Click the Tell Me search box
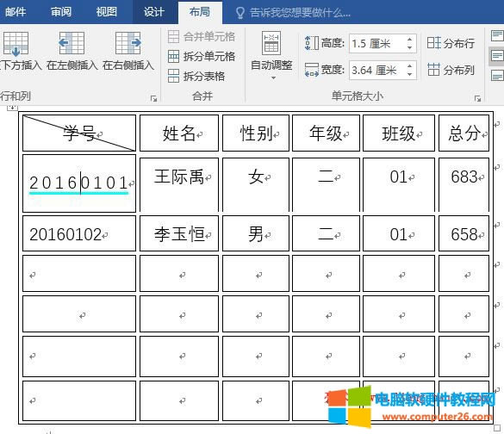 (x=293, y=13)
